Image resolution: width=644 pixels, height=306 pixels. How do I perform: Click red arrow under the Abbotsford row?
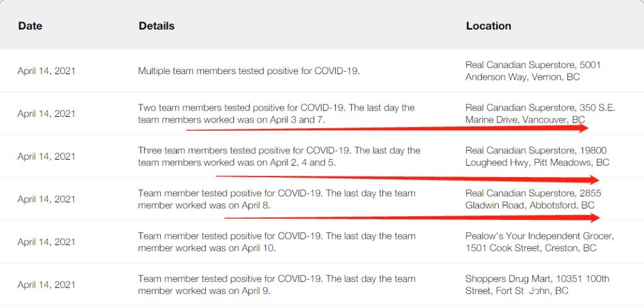click(412, 218)
